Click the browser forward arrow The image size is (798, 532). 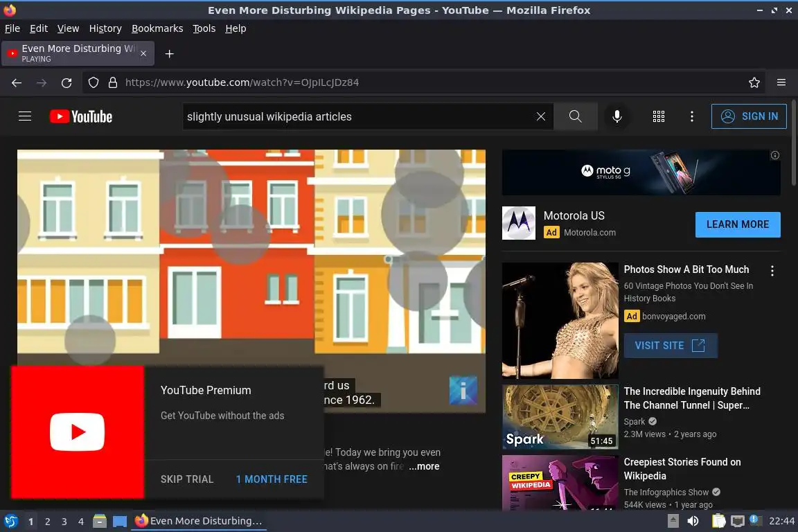pos(42,82)
